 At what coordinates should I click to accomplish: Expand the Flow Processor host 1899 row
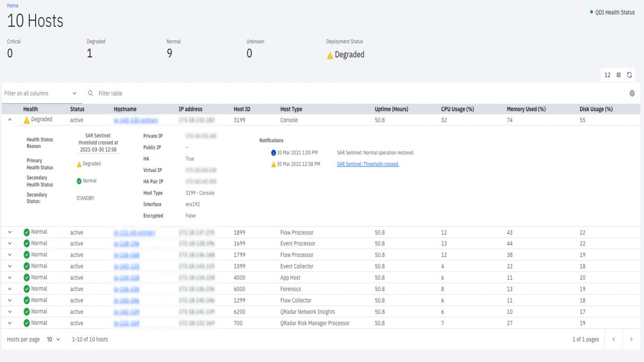[10, 232]
